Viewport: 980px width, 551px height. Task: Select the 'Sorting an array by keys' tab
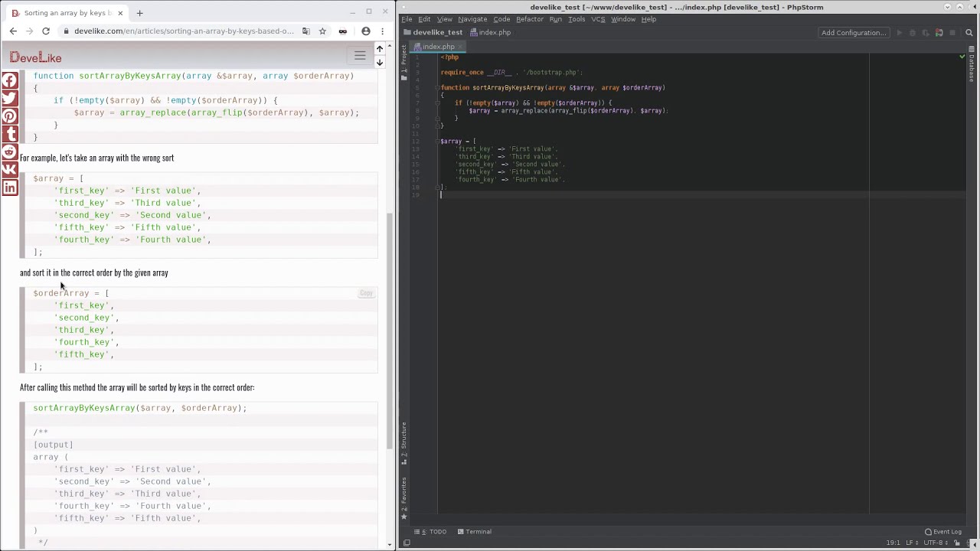pos(67,13)
